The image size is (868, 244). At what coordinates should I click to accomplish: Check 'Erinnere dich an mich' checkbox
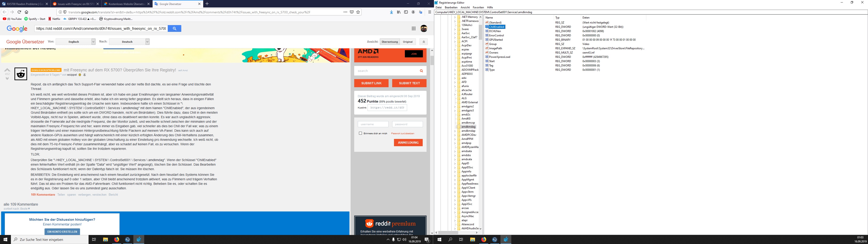pos(360,133)
